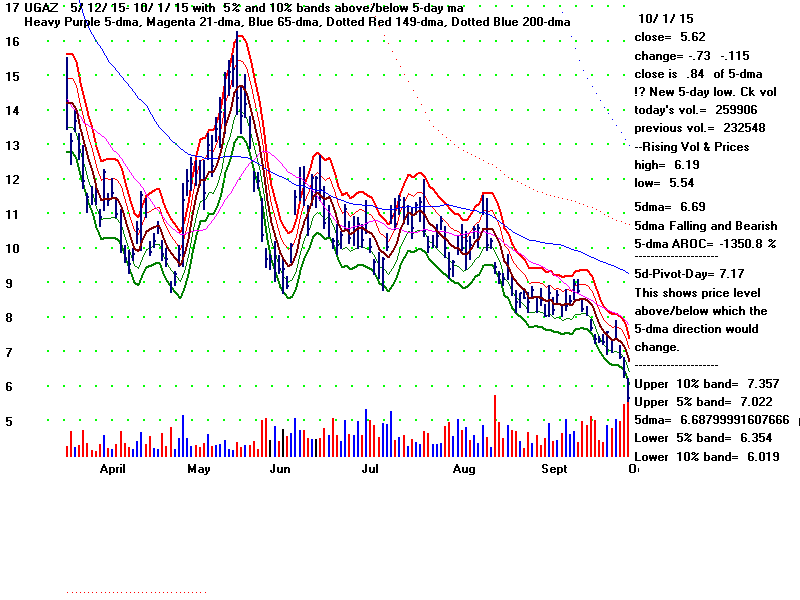
Task: Click 'Upper 10% band= 7.357' value
Action: 707,384
